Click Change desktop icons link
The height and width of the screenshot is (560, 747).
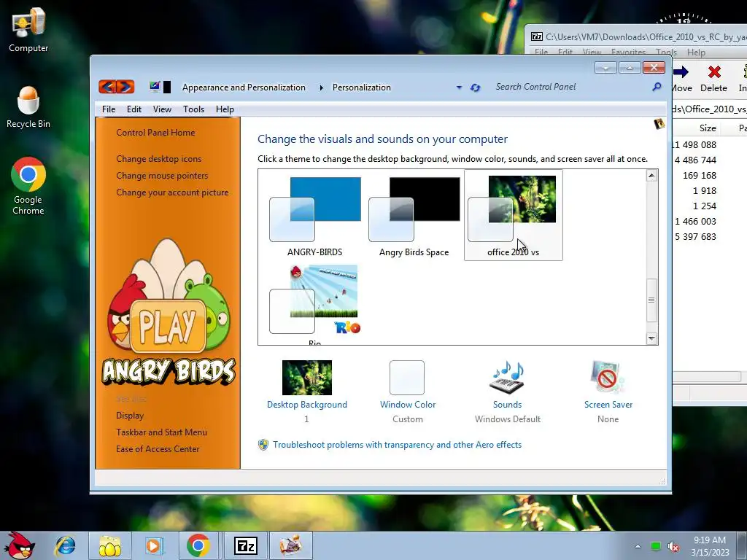[x=158, y=159]
